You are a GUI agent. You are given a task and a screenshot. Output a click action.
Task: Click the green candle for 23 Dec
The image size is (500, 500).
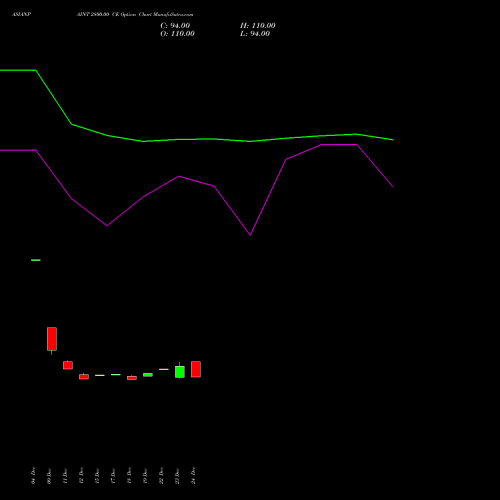tap(180, 372)
